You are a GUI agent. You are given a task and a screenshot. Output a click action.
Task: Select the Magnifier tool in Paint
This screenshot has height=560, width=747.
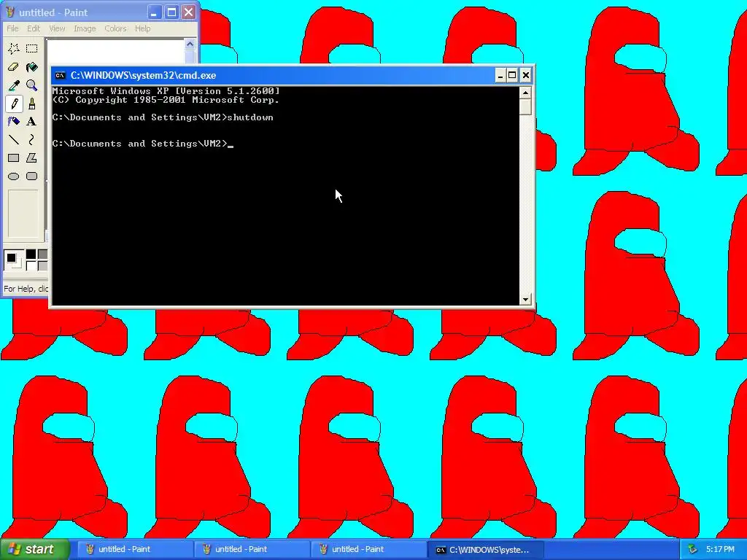(32, 85)
